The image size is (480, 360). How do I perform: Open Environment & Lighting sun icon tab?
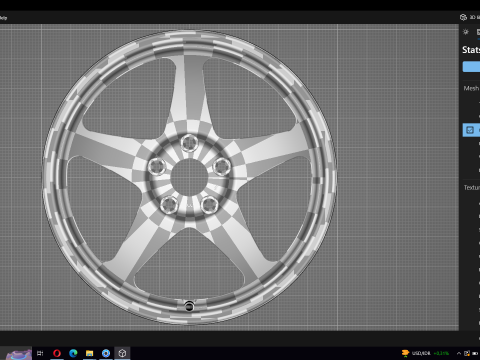click(466, 32)
